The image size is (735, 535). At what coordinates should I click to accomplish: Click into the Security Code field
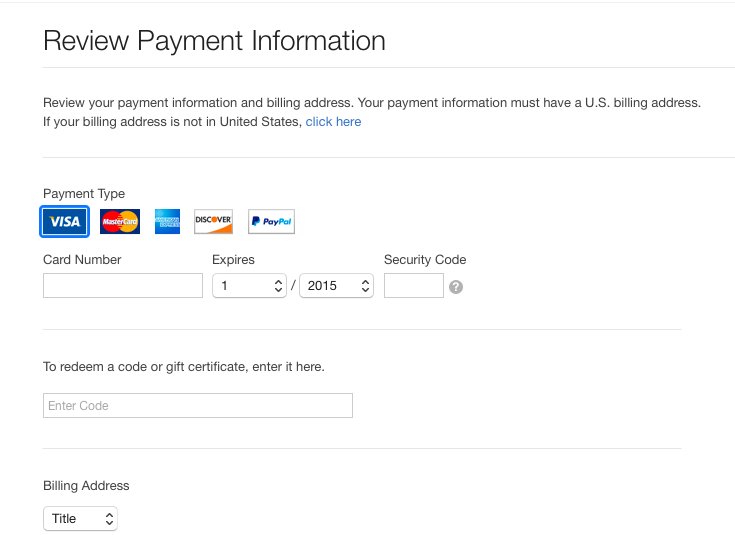(414, 286)
